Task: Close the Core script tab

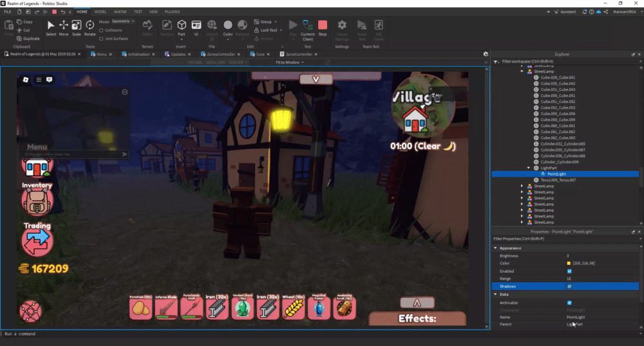Action: pyautogui.click(x=268, y=54)
